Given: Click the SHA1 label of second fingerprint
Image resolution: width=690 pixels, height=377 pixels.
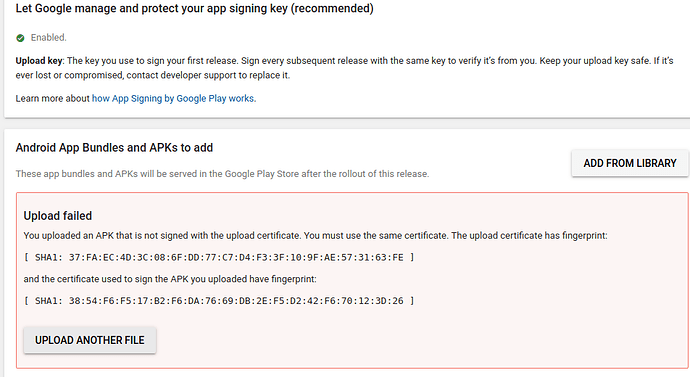Looking at the screenshot, I should 48,301.
